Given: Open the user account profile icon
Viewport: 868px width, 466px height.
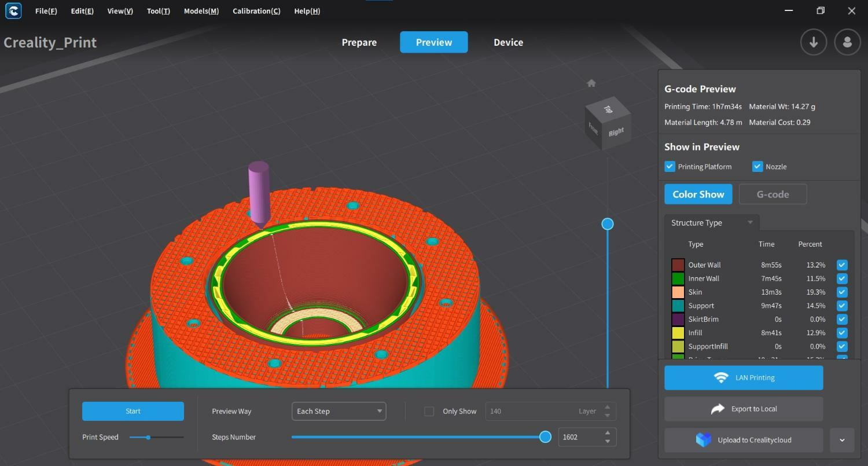Looking at the screenshot, I should point(847,42).
